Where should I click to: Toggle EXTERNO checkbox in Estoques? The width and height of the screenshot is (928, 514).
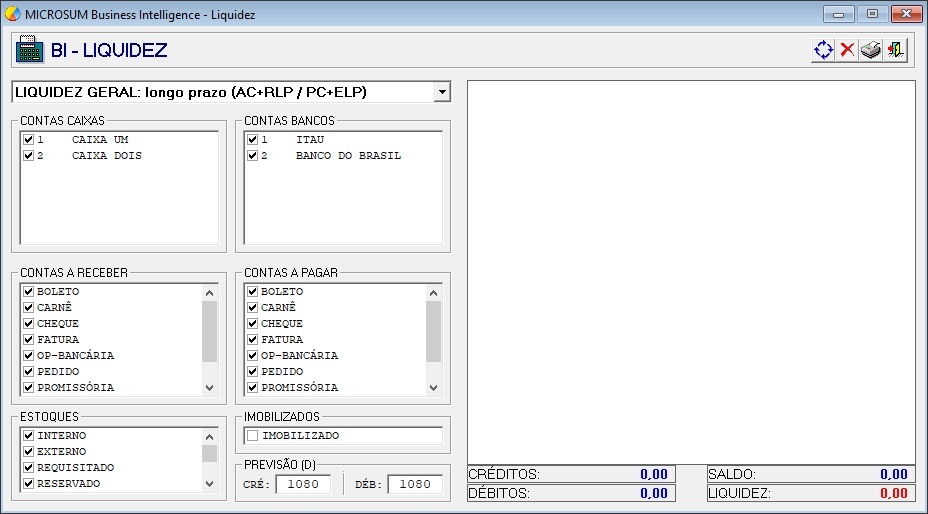pyautogui.click(x=29, y=452)
